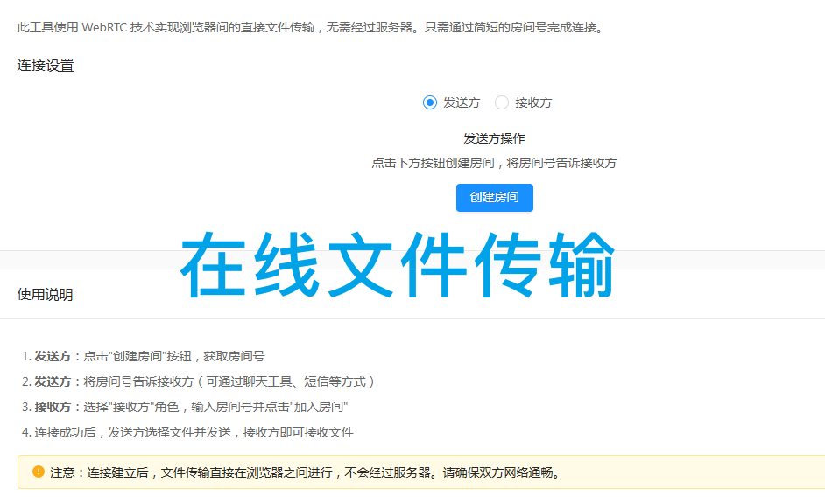Click the 连接设置 section heading

tap(44, 65)
